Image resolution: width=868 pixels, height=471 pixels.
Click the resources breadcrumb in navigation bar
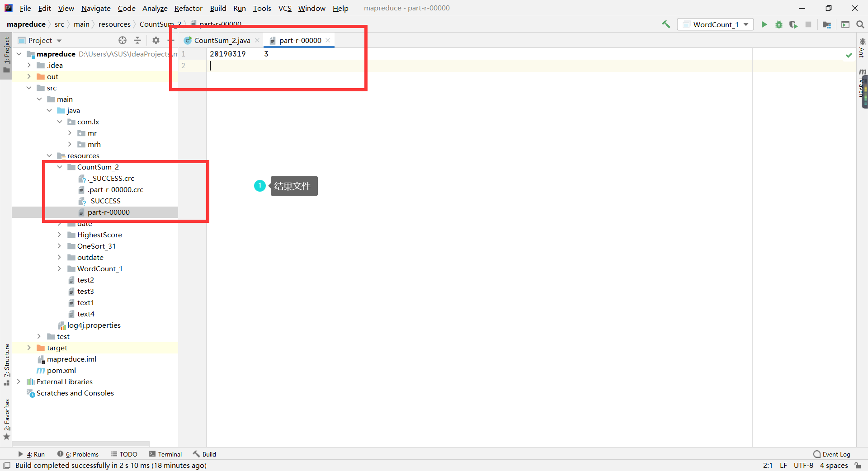pos(114,24)
